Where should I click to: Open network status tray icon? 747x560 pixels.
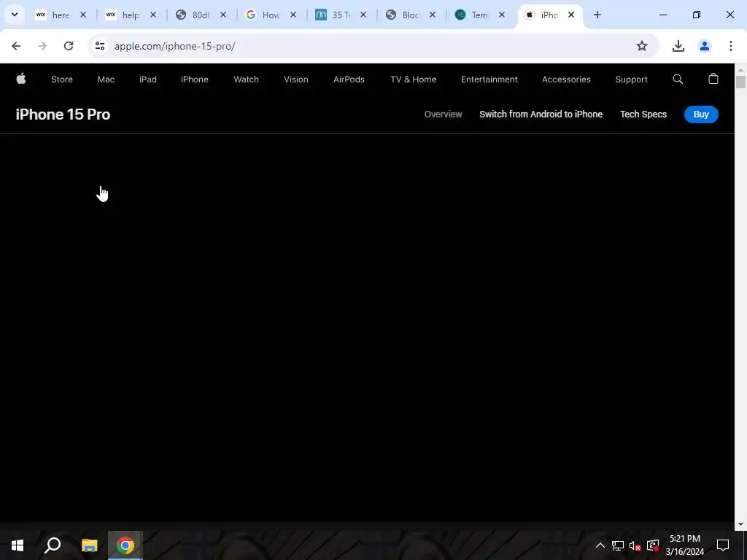tap(618, 545)
